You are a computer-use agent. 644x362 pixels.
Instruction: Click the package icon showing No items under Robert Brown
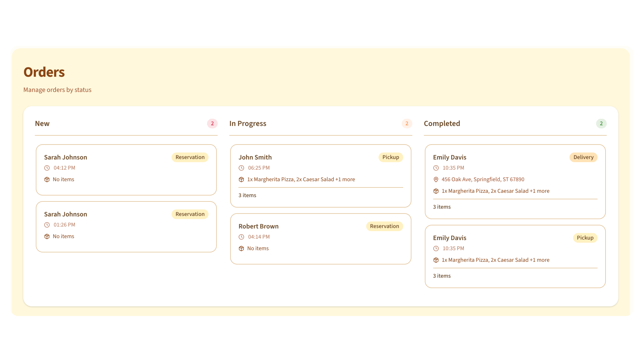pos(241,248)
